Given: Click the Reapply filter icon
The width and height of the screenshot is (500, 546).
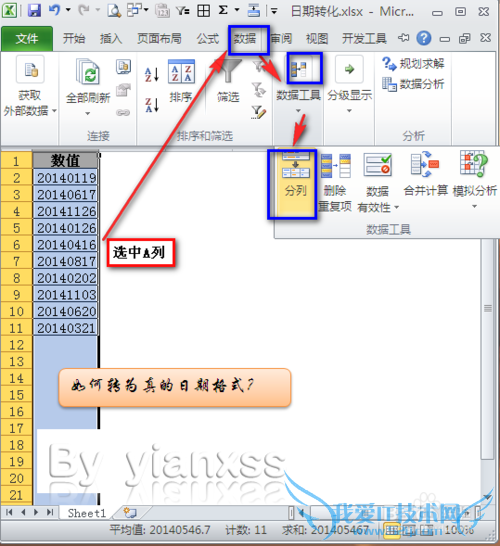Looking at the screenshot, I should tap(258, 89).
